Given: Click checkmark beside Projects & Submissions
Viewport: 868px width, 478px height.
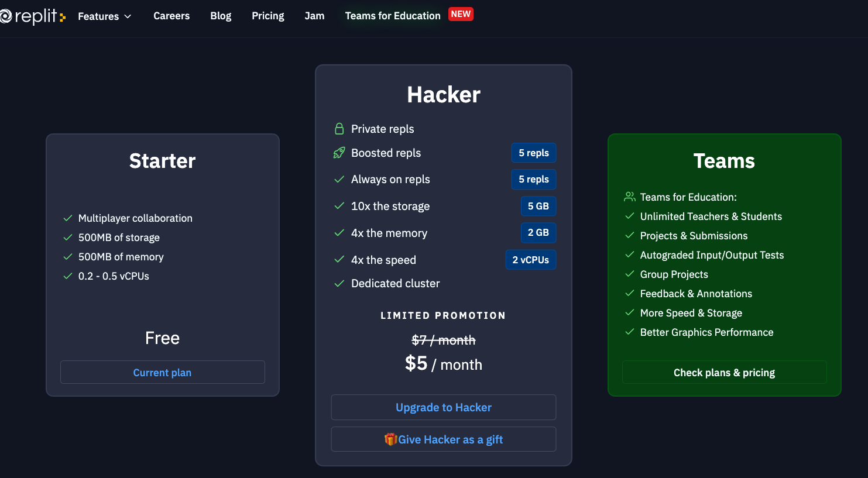Looking at the screenshot, I should pyautogui.click(x=630, y=235).
